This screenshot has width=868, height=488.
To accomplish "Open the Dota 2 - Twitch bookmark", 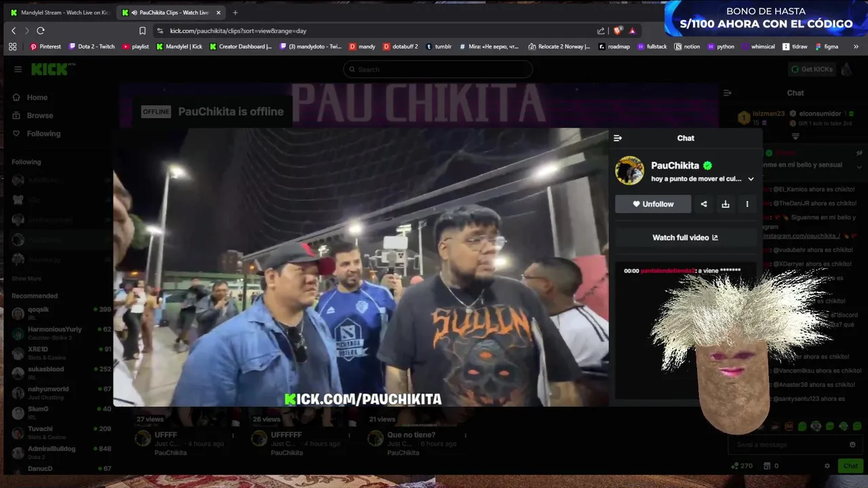I will tap(91, 47).
